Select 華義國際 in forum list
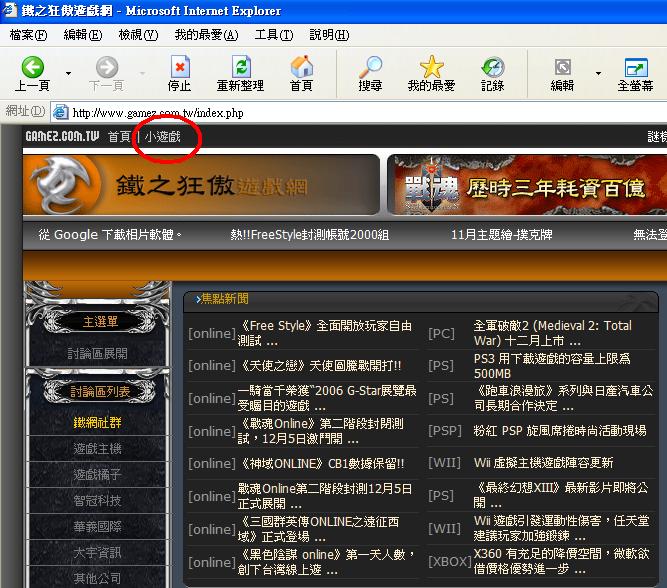667x588 pixels. click(97, 527)
